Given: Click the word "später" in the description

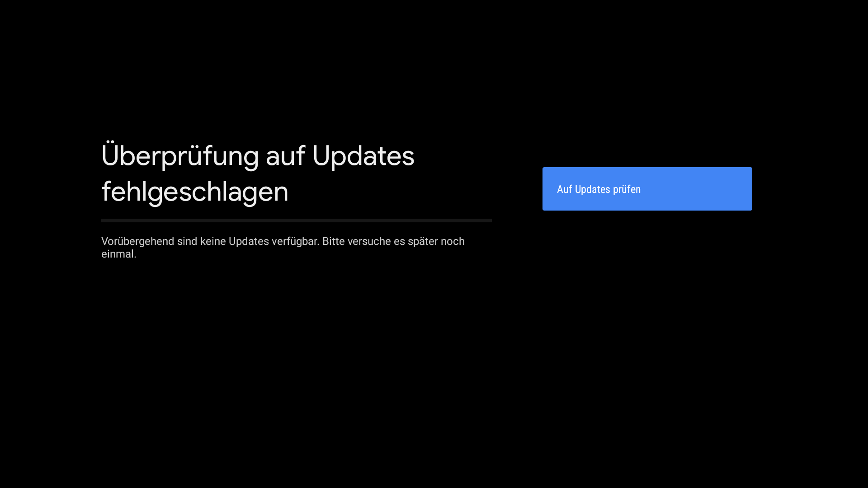Looking at the screenshot, I should [x=423, y=241].
